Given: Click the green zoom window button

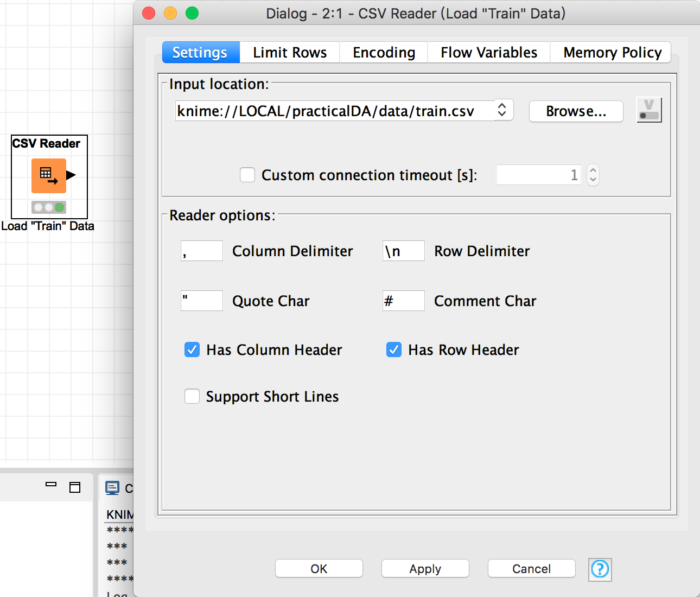Looking at the screenshot, I should pos(192,13).
